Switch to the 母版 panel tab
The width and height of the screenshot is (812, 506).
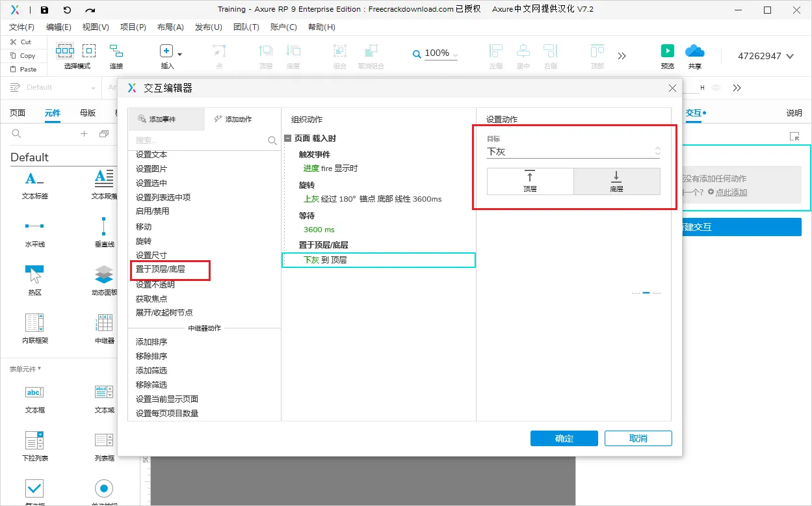tap(88, 113)
